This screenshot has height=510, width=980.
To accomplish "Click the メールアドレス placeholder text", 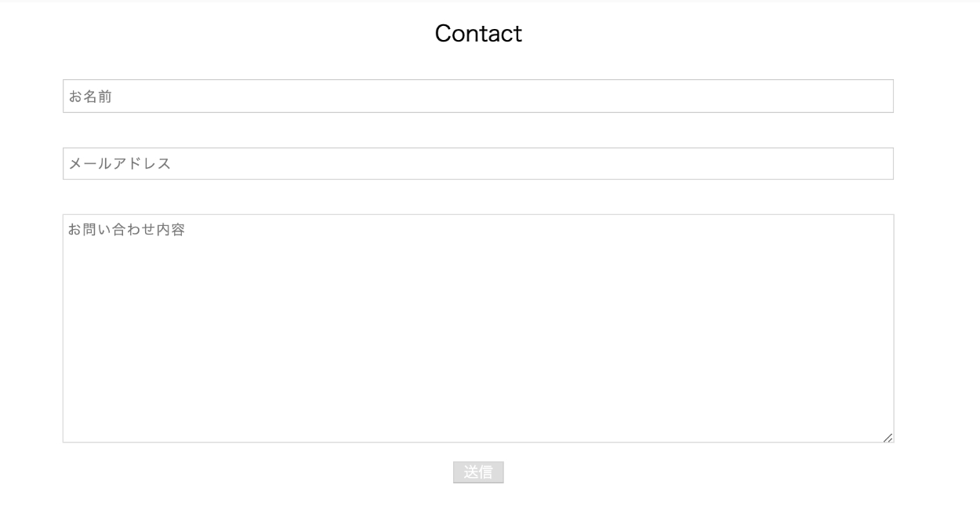I will (x=120, y=164).
